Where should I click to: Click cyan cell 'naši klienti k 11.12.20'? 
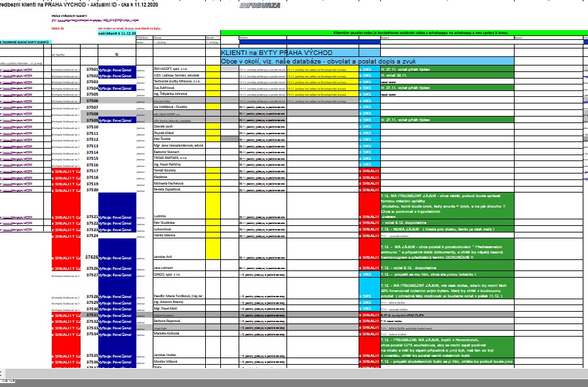pyautogui.click(x=117, y=33)
